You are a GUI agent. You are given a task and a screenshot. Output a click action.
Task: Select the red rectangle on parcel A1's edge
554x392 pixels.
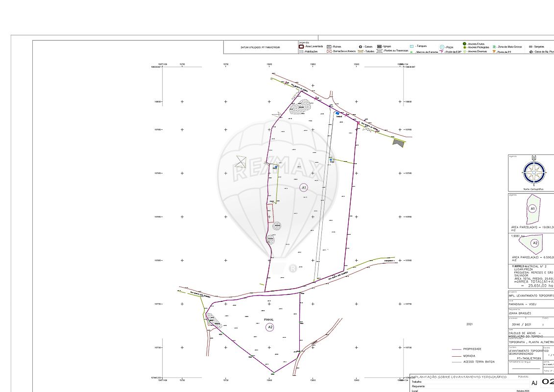click(x=270, y=213)
